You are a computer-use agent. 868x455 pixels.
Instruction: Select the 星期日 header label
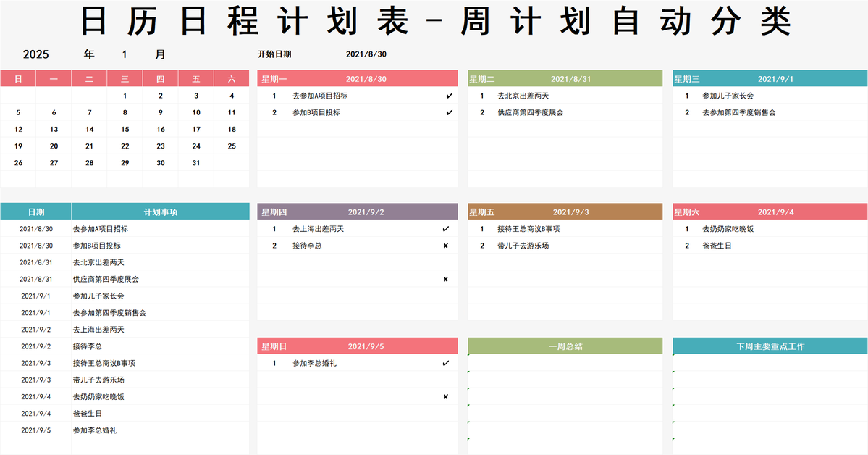(x=274, y=347)
